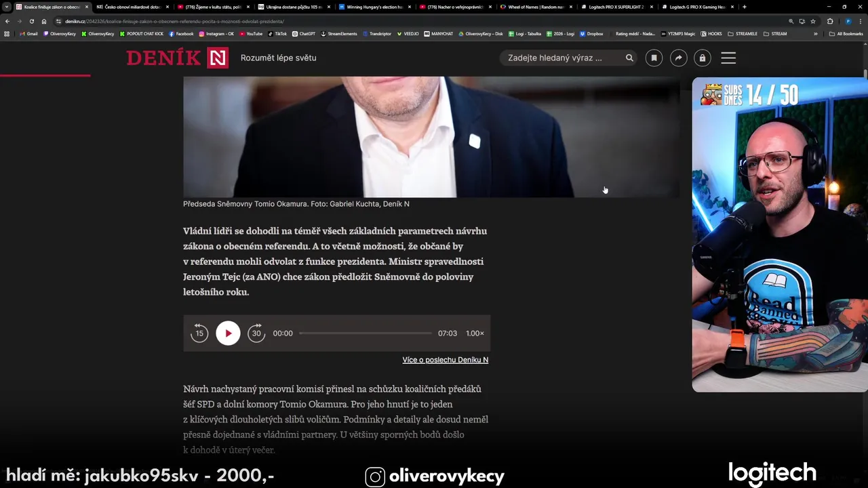Screen dimensions: 868x488
Task: Open the Chrome profile avatar
Action: 848,21
